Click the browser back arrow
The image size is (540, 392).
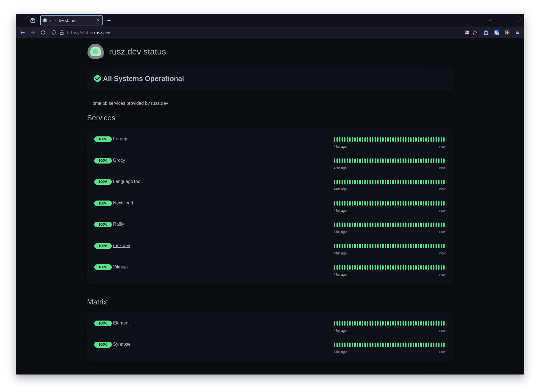click(23, 33)
